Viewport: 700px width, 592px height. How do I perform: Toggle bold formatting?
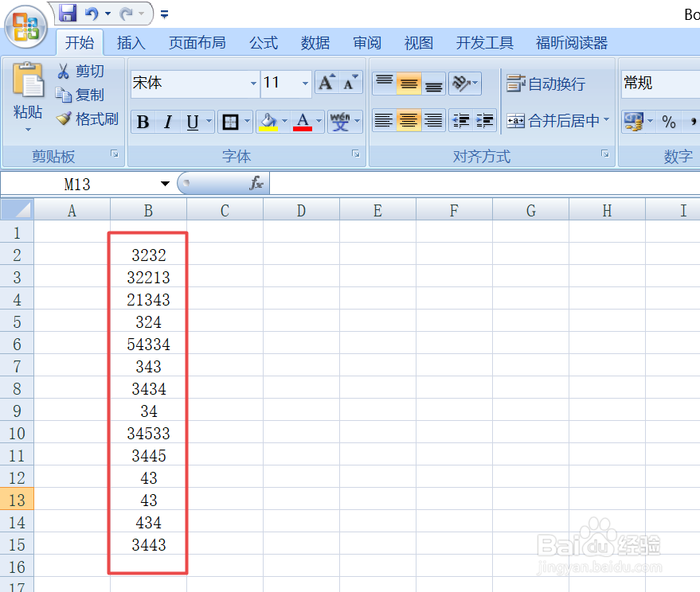pos(143,122)
